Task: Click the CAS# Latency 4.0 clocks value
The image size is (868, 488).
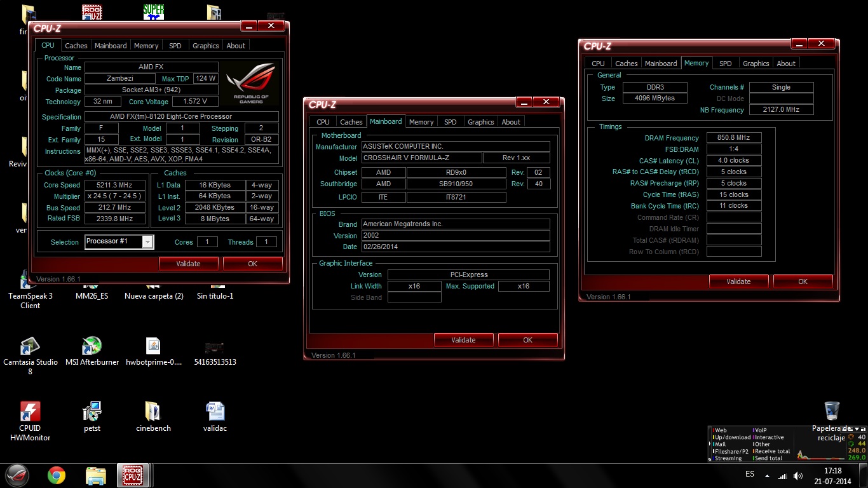Action: 733,161
